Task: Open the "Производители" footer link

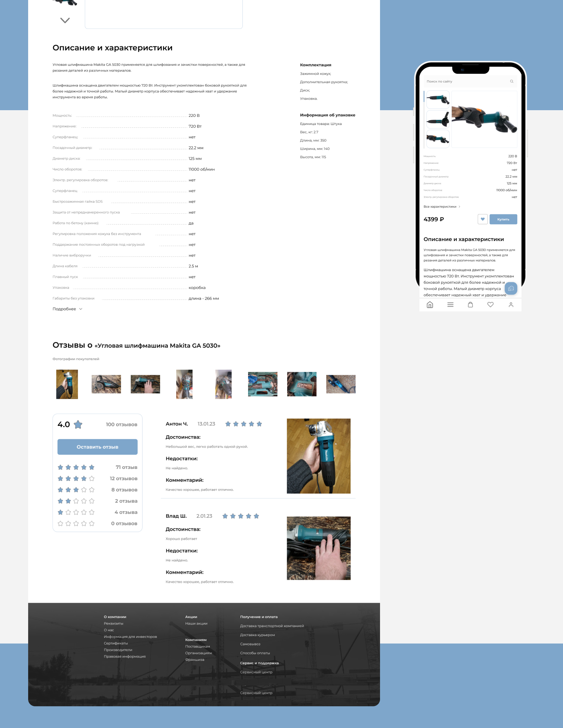Action: coord(118,650)
